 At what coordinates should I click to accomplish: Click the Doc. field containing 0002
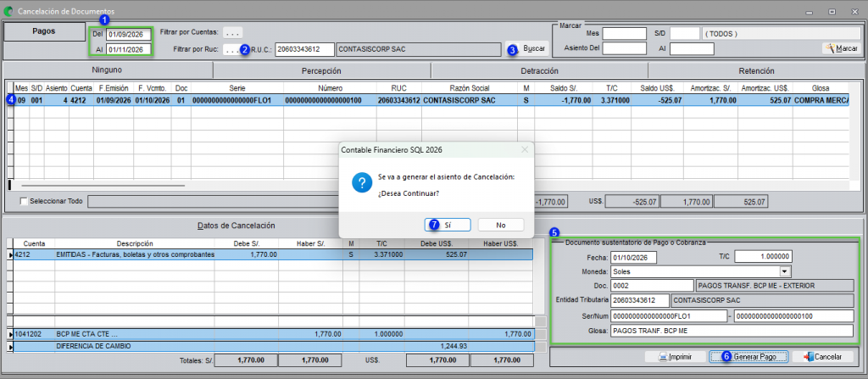point(652,286)
